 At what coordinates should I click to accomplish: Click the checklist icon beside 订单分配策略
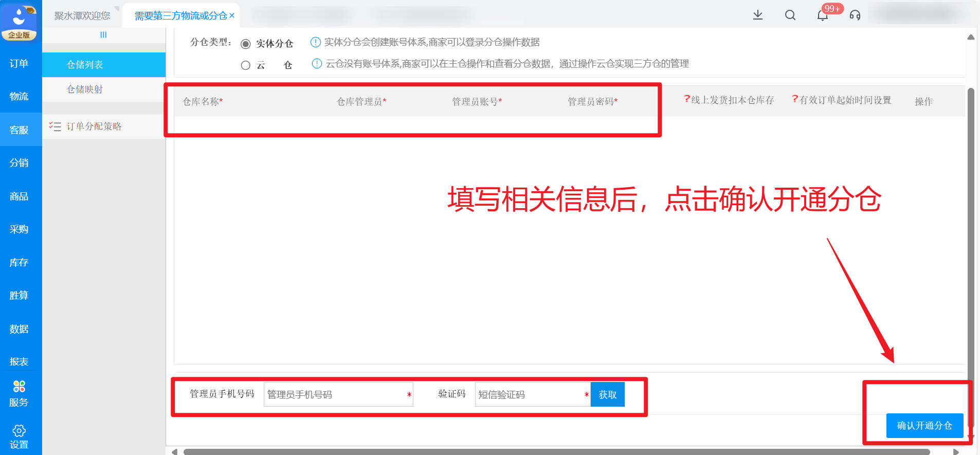pyautogui.click(x=55, y=126)
